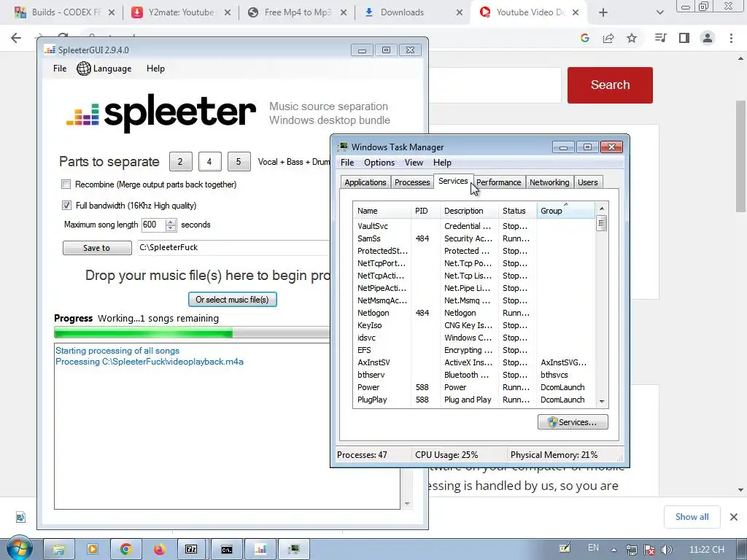The width and height of the screenshot is (747, 560).
Task: Click the network tray icon
Action: (x=632, y=550)
